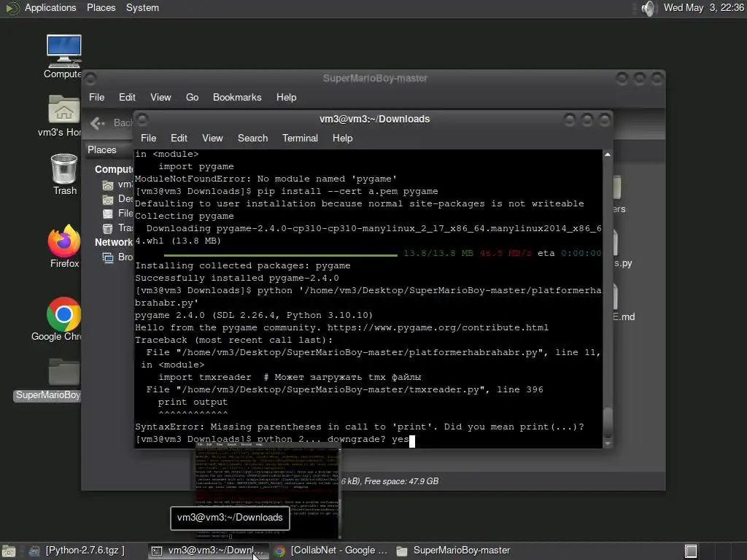Click the volume speaker icon
The height and width of the screenshot is (560, 747).
[x=649, y=8]
